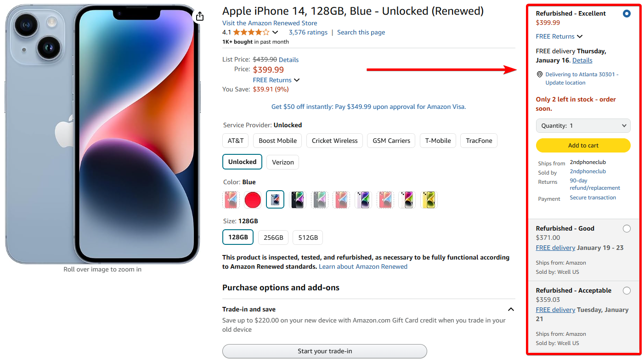Open the 3,576 ratings link

coord(308,32)
